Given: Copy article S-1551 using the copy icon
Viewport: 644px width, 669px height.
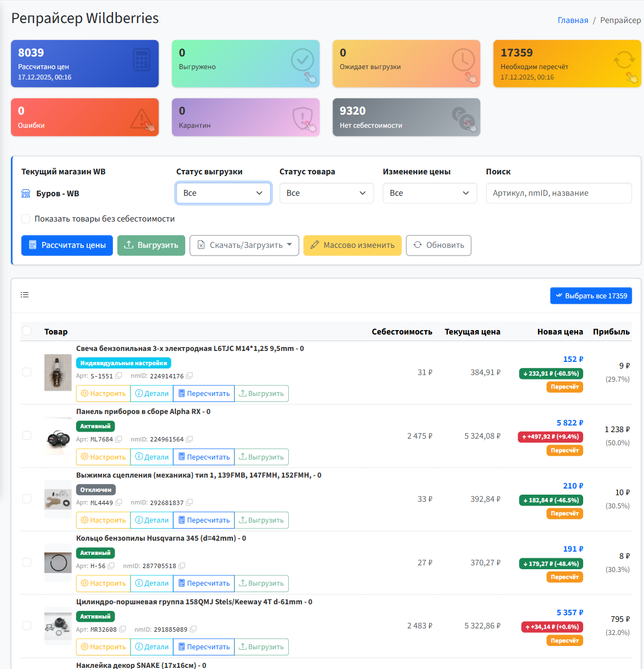Looking at the screenshot, I should click(x=119, y=376).
